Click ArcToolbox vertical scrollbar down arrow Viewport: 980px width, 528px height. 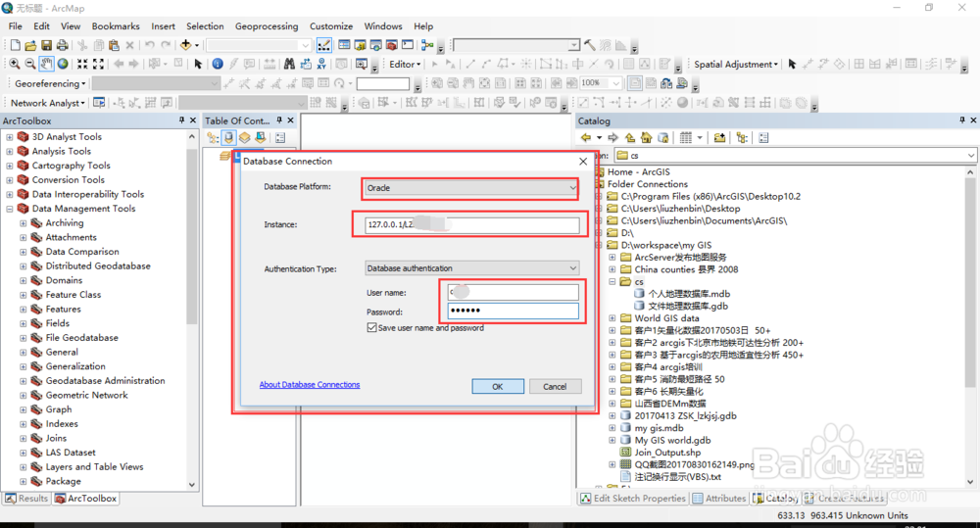coord(192,484)
